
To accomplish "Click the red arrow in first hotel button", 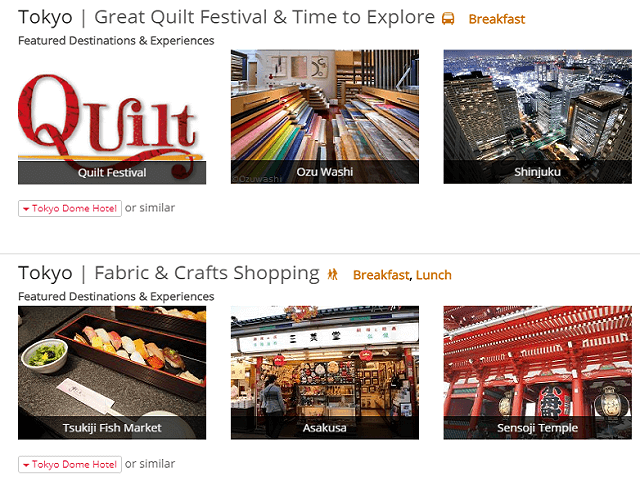I will [x=26, y=209].
